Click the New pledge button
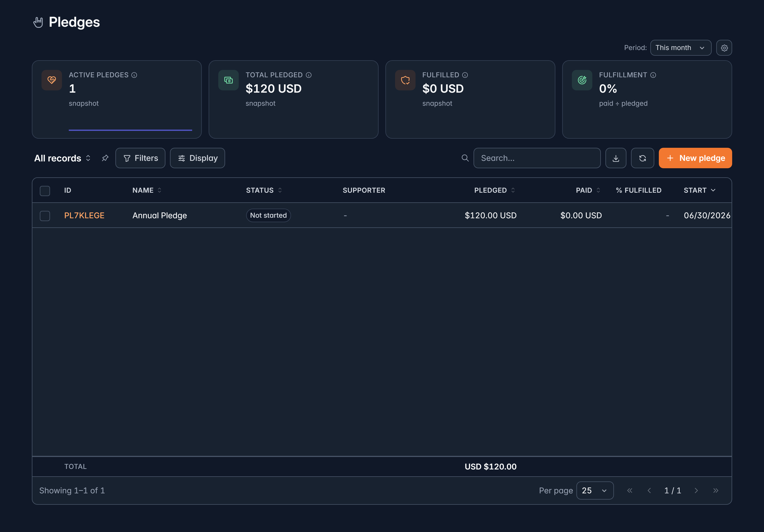764x532 pixels. (695, 158)
